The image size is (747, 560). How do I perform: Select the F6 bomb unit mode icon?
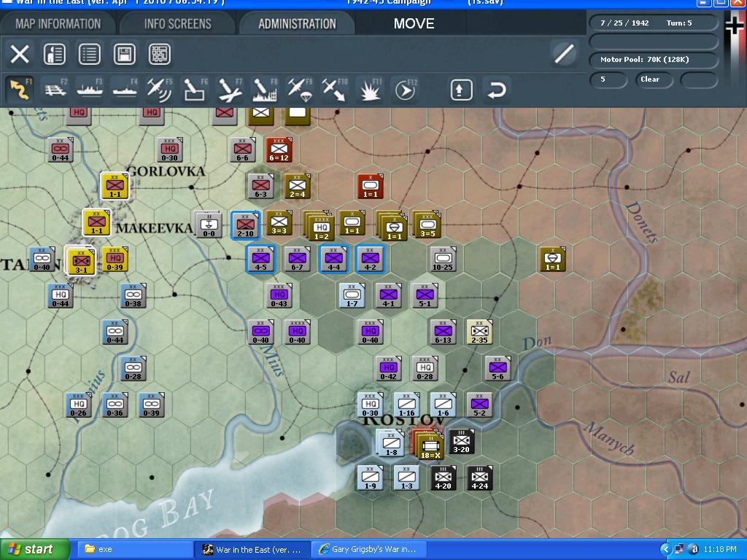(x=195, y=90)
